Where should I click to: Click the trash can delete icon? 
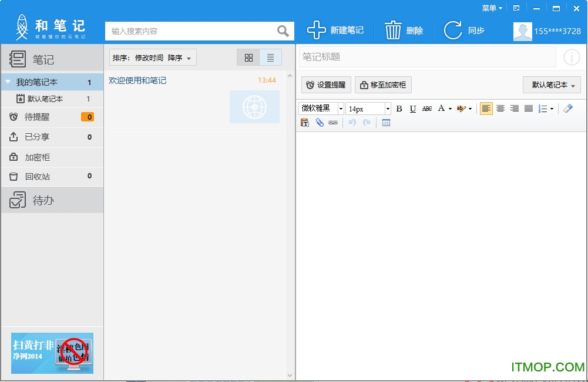pyautogui.click(x=393, y=30)
